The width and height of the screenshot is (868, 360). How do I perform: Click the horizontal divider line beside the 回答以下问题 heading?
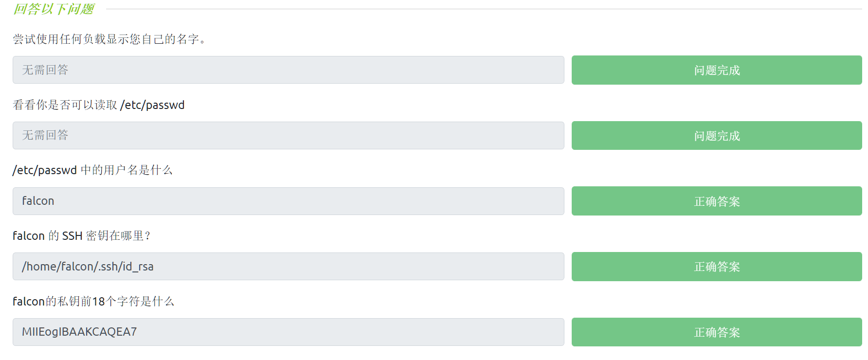click(482, 9)
